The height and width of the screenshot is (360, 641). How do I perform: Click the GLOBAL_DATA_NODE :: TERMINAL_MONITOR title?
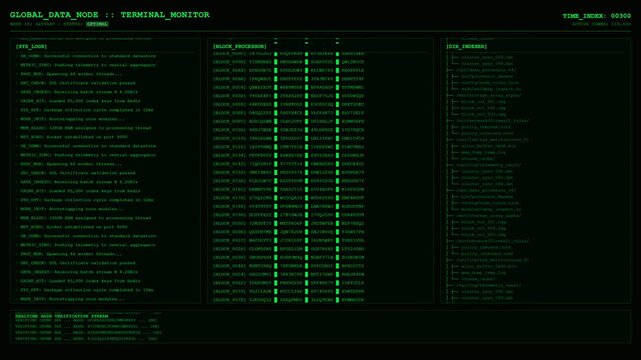click(110, 15)
